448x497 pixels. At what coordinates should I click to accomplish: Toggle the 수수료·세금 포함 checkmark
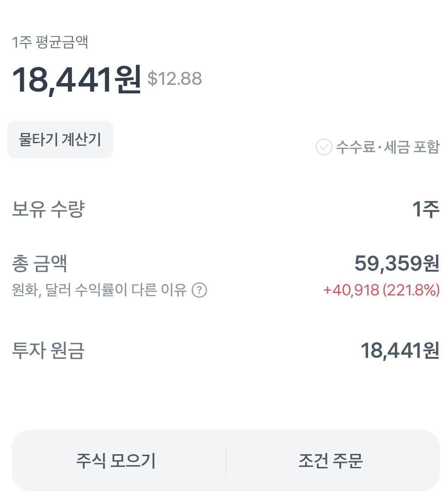pos(324,147)
